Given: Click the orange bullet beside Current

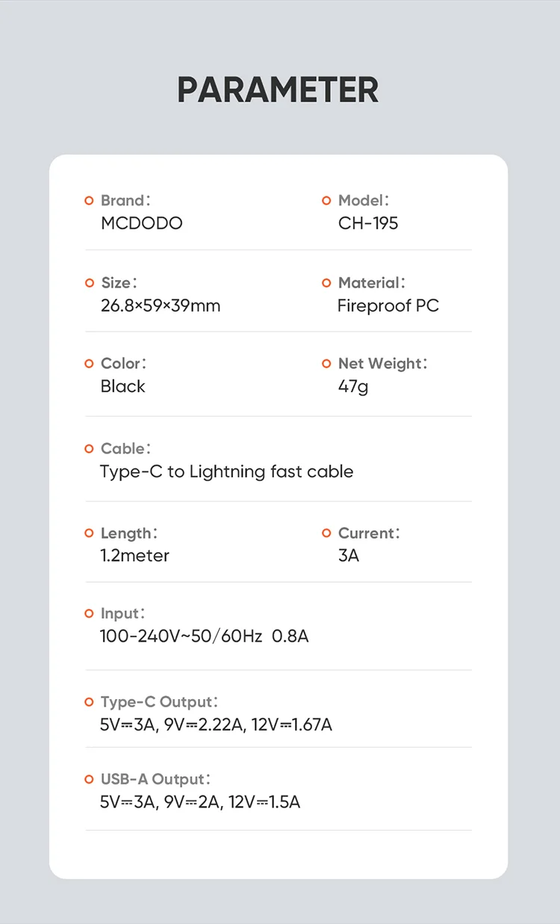Looking at the screenshot, I should [x=326, y=533].
